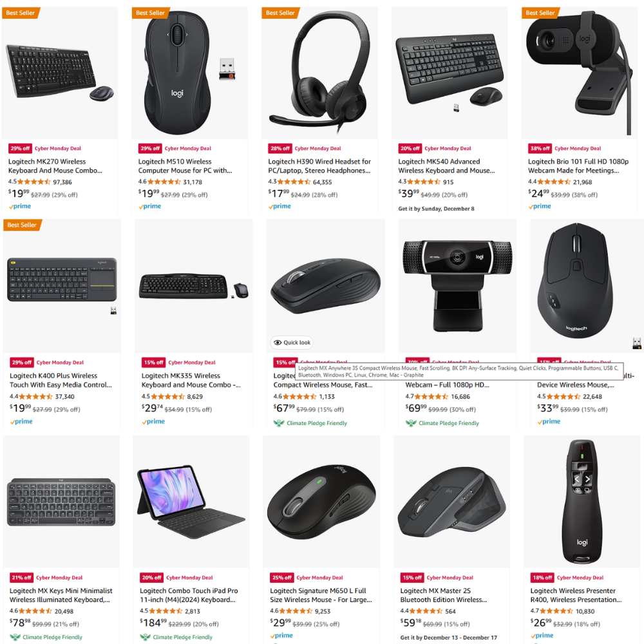Click the MK335 keyboard and mouse image

click(x=193, y=286)
